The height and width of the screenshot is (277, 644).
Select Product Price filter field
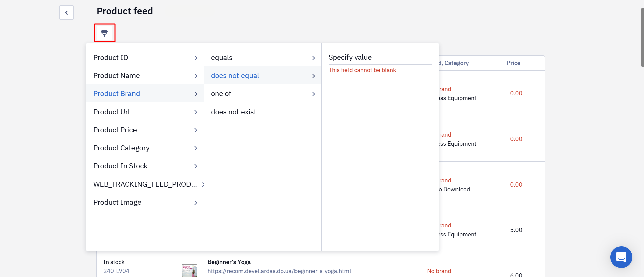point(145,130)
